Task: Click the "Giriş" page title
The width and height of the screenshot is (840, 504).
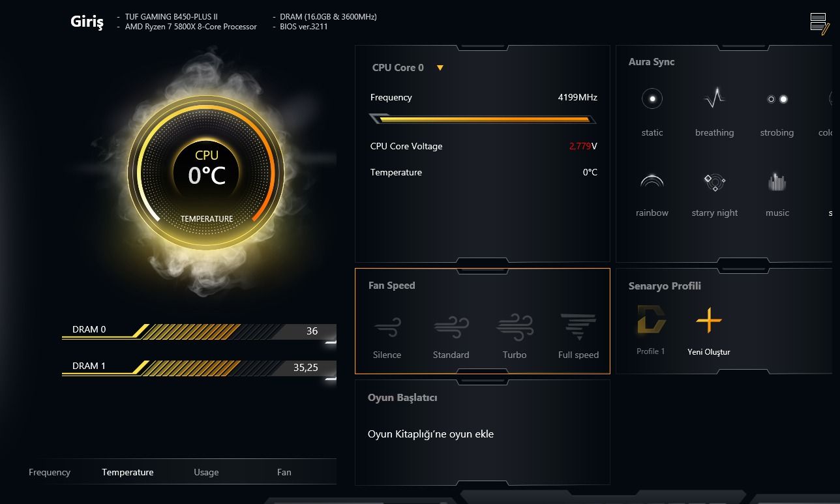Action: click(x=87, y=22)
